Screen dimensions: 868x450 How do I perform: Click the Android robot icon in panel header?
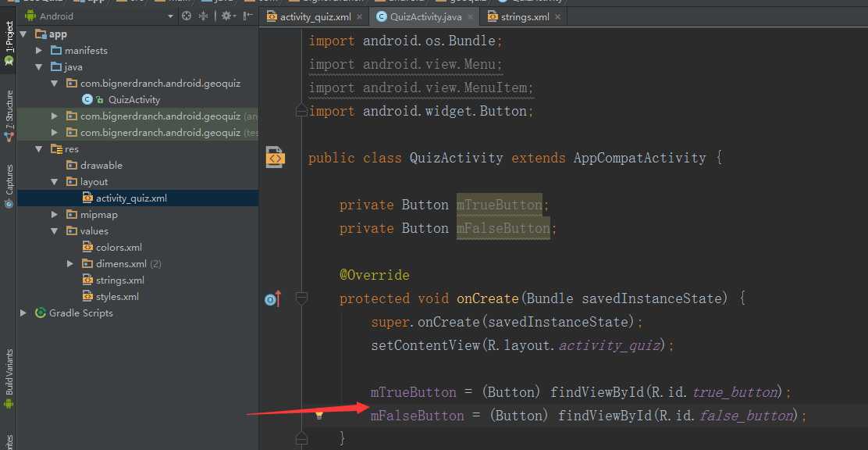coord(30,16)
